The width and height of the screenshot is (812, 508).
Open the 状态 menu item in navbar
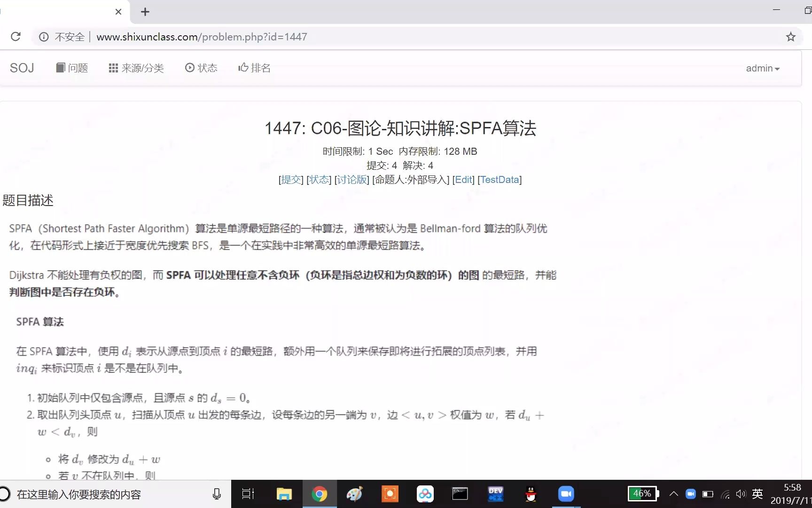pos(201,68)
